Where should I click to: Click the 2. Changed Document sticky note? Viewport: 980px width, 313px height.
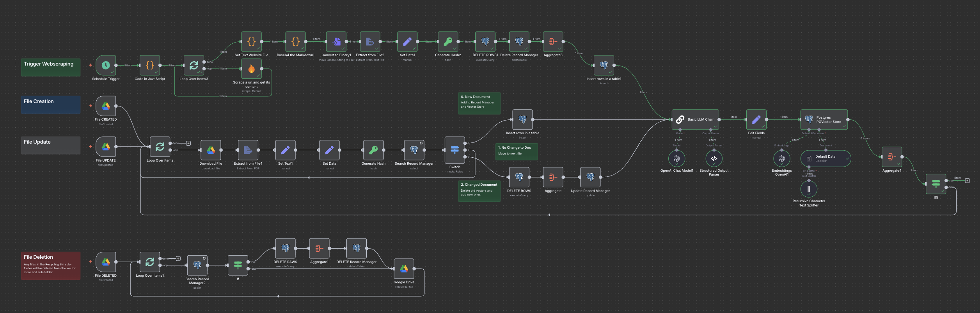tap(479, 191)
